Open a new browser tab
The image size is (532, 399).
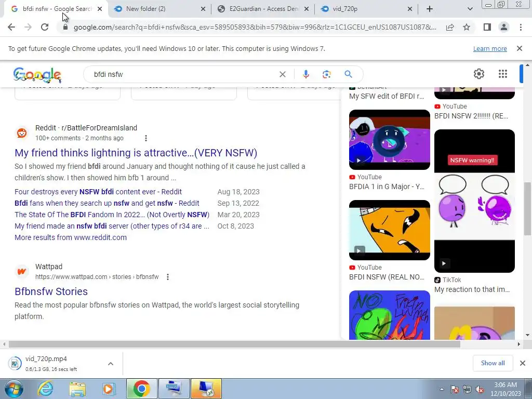coord(430,9)
